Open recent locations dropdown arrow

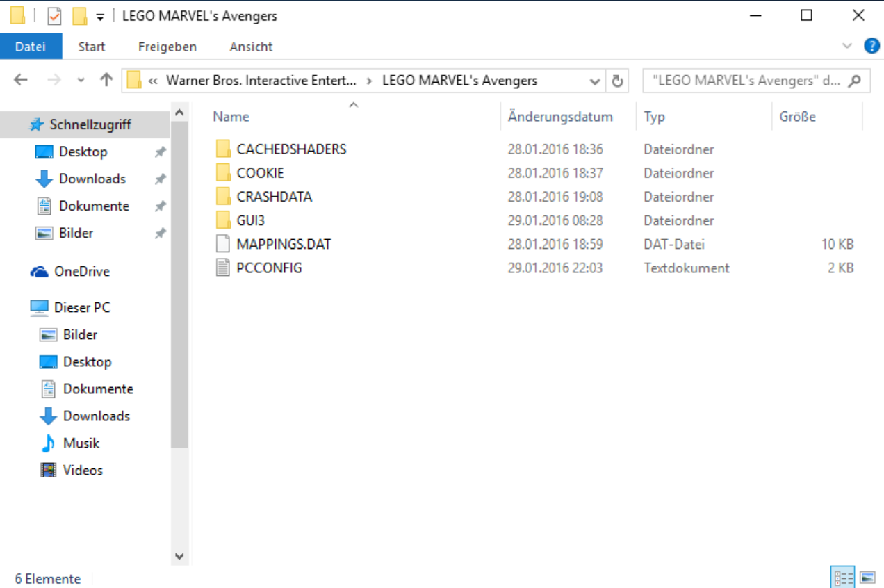point(81,81)
